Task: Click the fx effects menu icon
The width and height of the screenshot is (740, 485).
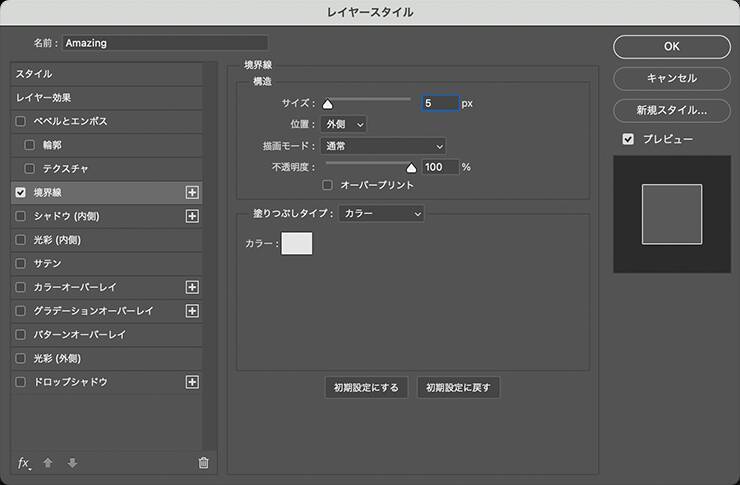Action: pos(25,462)
